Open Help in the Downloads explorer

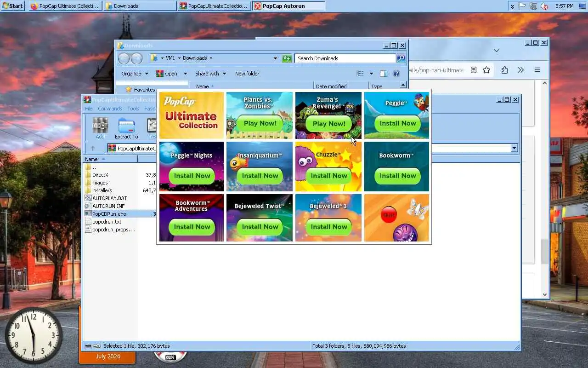pyautogui.click(x=396, y=74)
